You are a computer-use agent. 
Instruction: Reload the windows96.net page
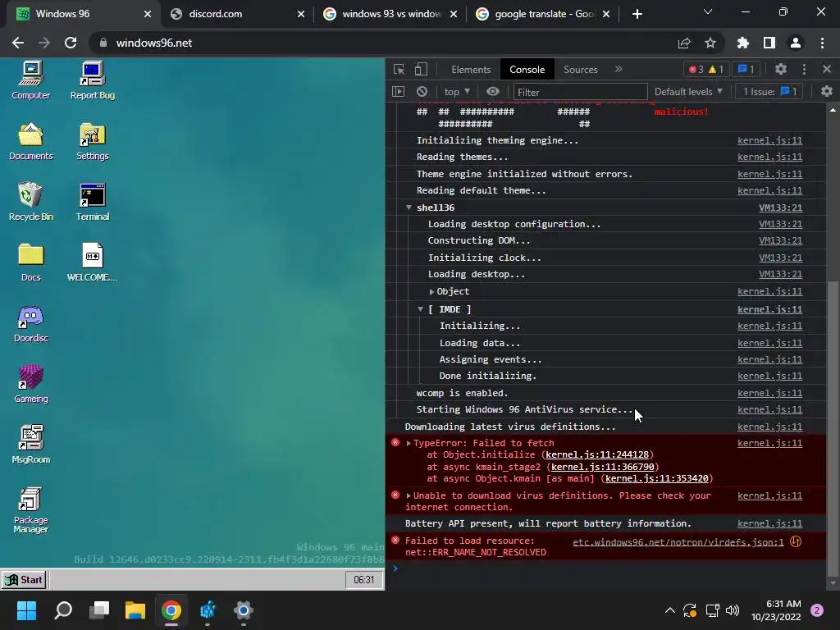[x=71, y=43]
